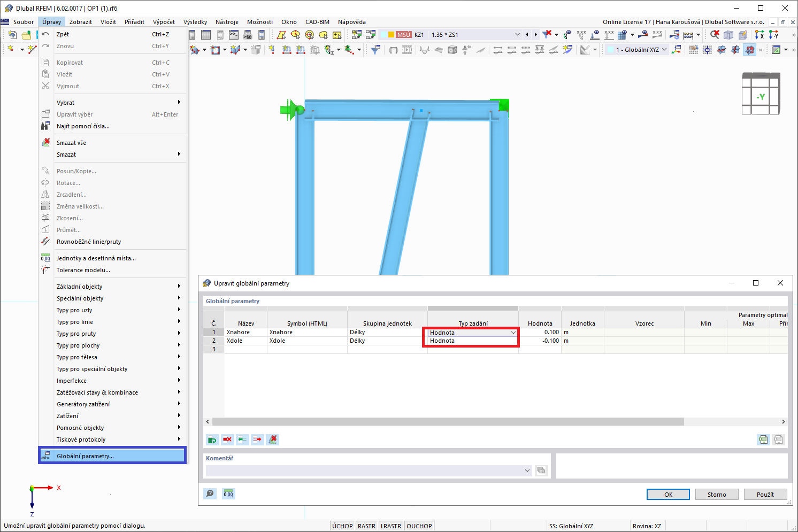Click the comment library icon next to Komentář
Screen dimensions: 798x532
(541, 471)
